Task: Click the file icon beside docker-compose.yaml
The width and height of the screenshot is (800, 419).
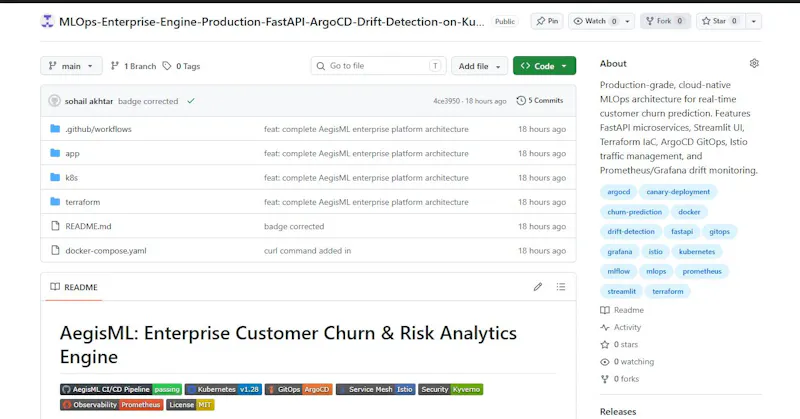Action: click(x=55, y=250)
